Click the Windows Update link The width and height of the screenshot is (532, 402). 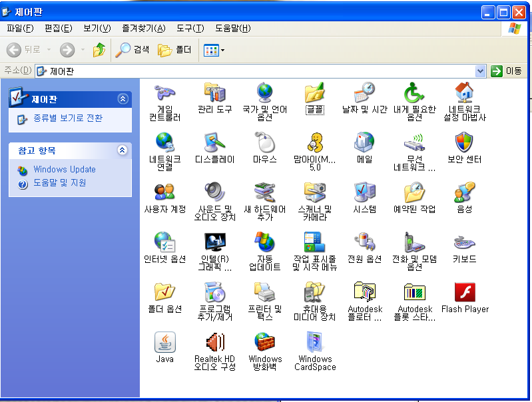(65, 170)
